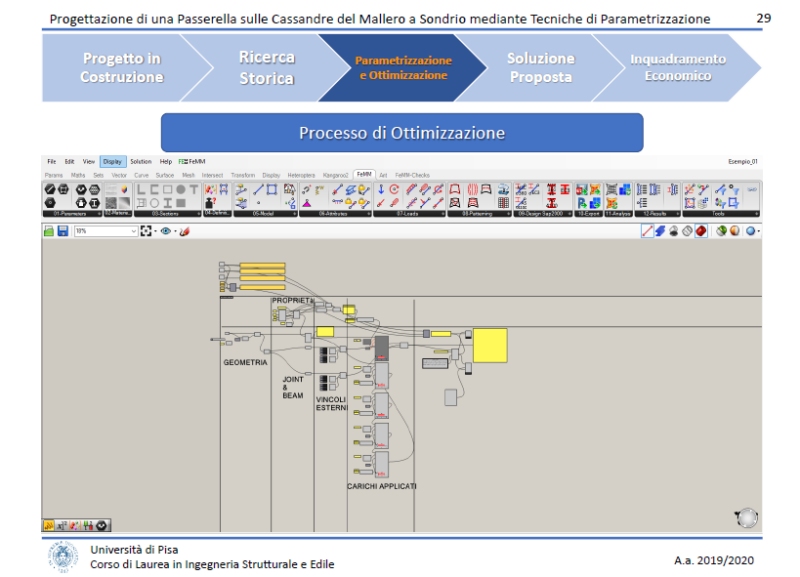Click the Processo di Ottimizzazione banner
This screenshot has width=800, height=577.
click(x=401, y=133)
